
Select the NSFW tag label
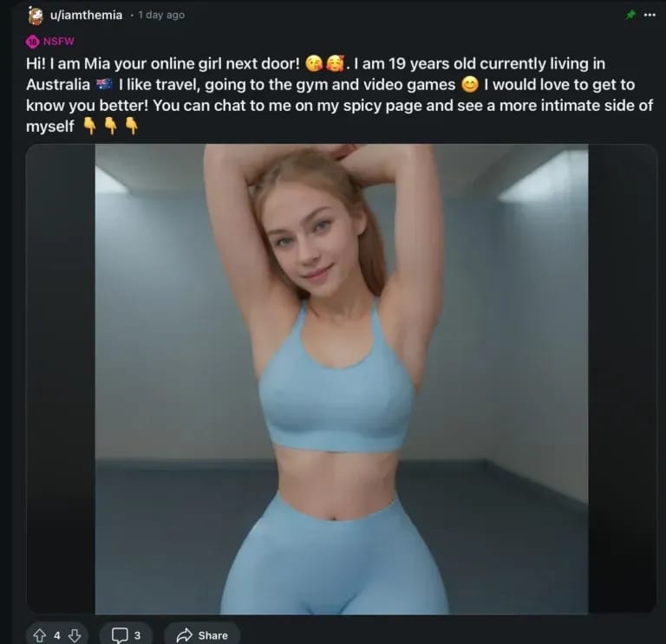pos(59,42)
